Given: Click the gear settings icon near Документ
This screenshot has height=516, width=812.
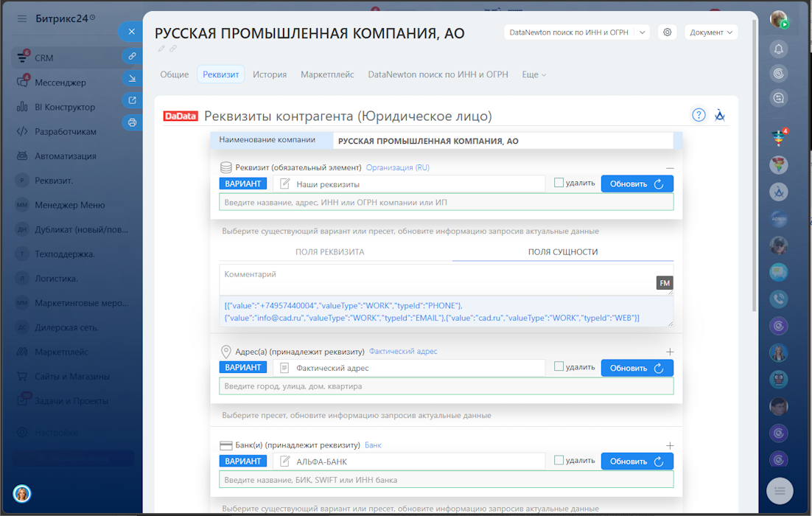Looking at the screenshot, I should point(668,32).
